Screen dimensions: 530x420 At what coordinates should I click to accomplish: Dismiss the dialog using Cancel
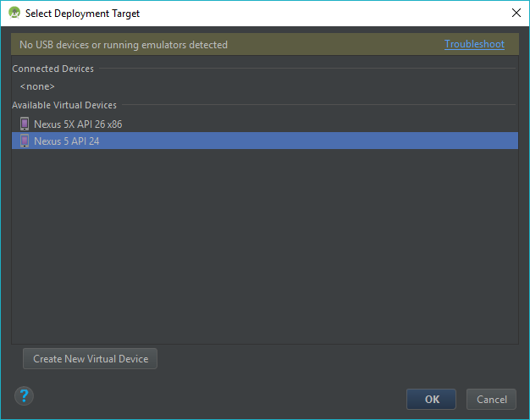[x=491, y=400]
